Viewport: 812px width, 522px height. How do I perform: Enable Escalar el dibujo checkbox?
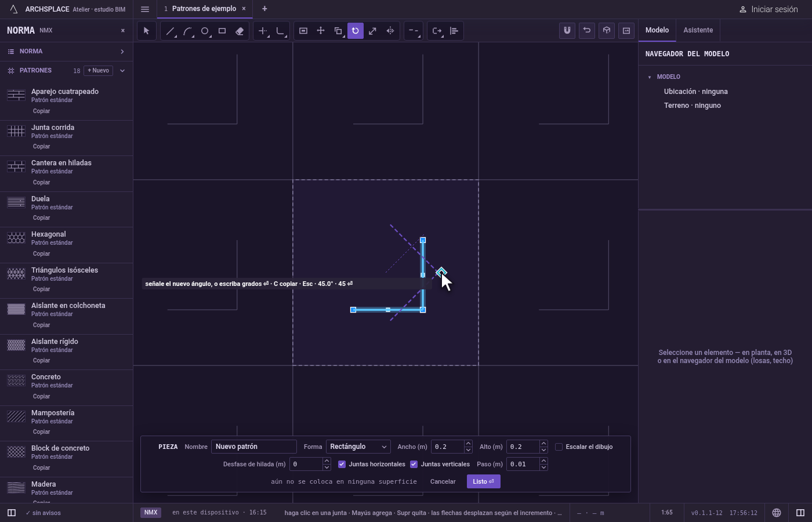click(x=559, y=447)
